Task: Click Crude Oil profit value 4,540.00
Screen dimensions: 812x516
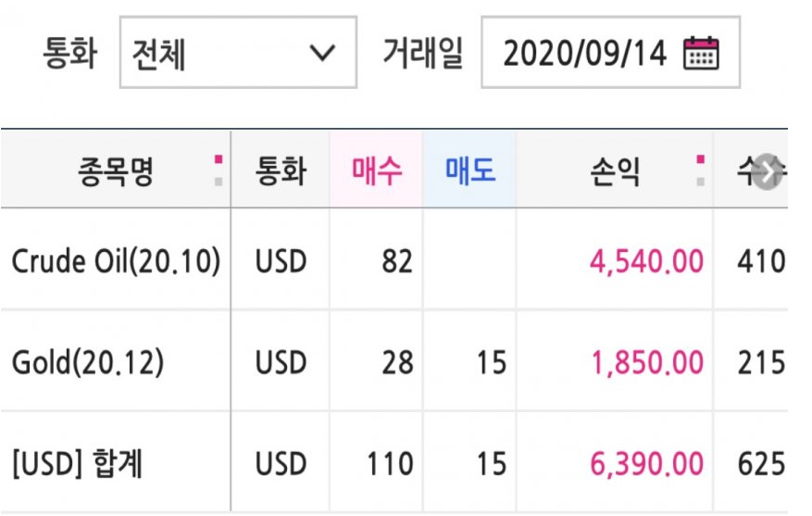Action: tap(646, 261)
